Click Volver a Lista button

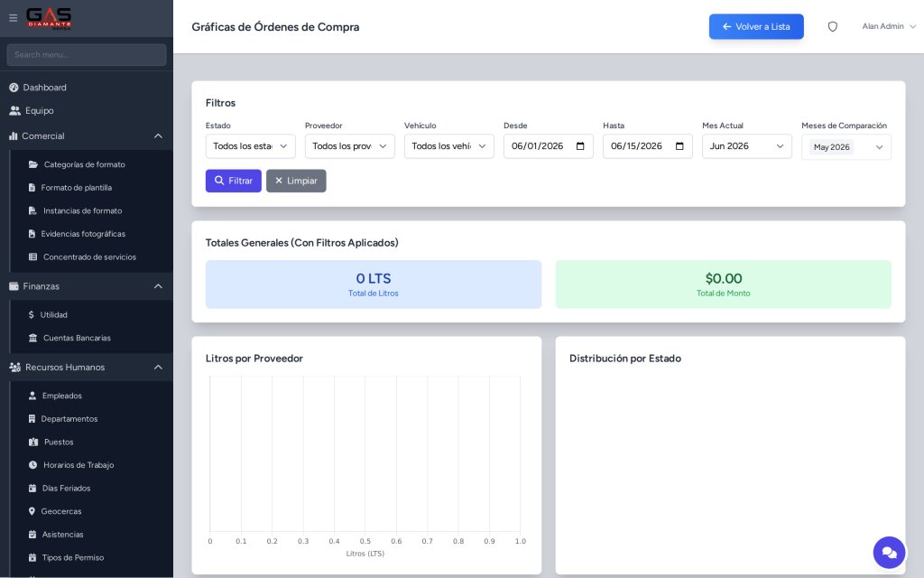[x=756, y=26]
